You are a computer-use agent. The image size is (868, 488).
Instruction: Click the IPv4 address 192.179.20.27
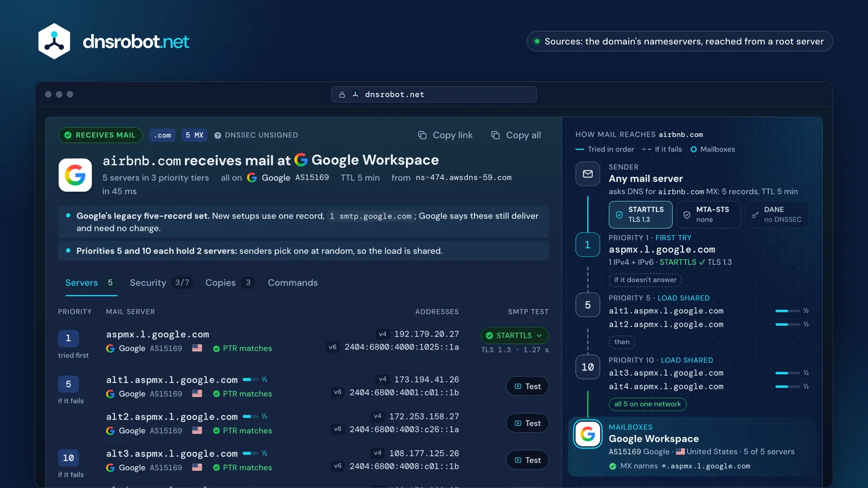coord(426,334)
